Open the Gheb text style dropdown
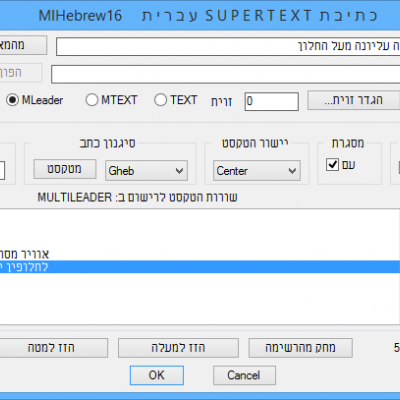The height and width of the screenshot is (400, 400). click(x=146, y=171)
